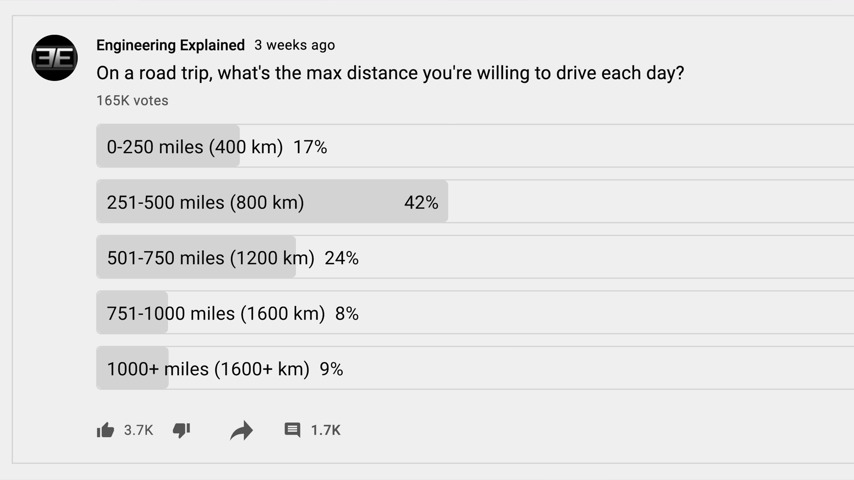This screenshot has height=480, width=854.
Task: Click the road trip poll question text
Action: coord(390,73)
